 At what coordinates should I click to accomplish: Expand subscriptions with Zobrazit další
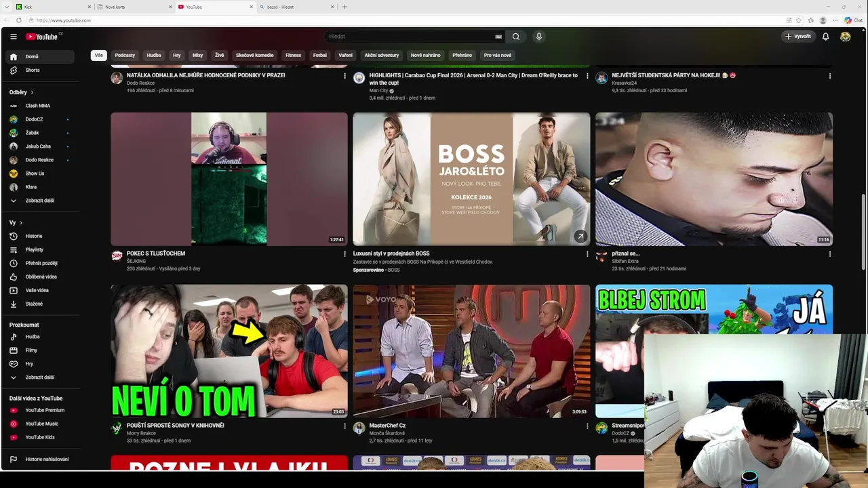(41, 201)
